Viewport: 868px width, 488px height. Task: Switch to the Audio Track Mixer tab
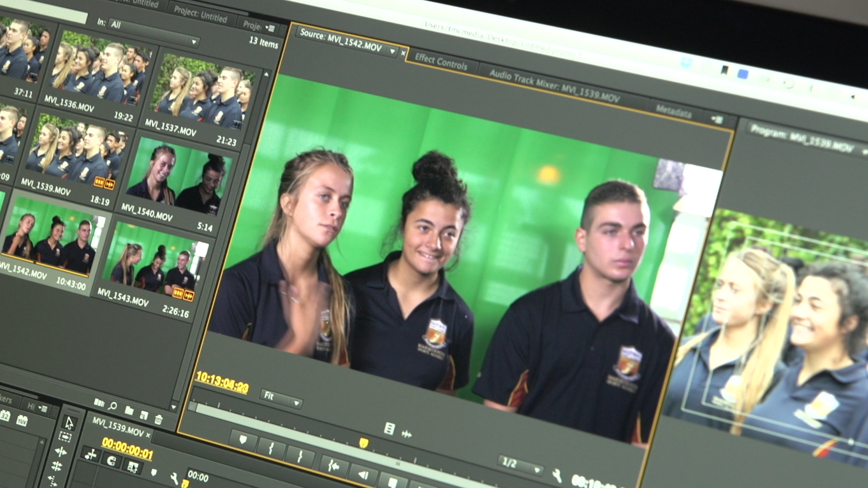(554, 86)
